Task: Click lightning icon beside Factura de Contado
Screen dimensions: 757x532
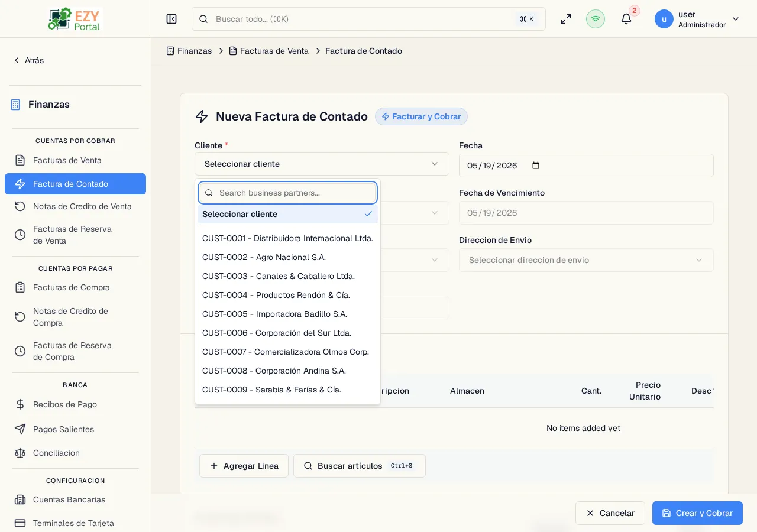Action: click(x=20, y=184)
